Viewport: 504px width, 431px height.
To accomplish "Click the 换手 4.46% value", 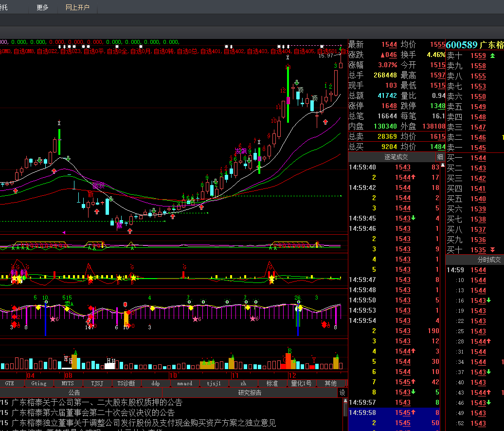I will tap(436, 55).
